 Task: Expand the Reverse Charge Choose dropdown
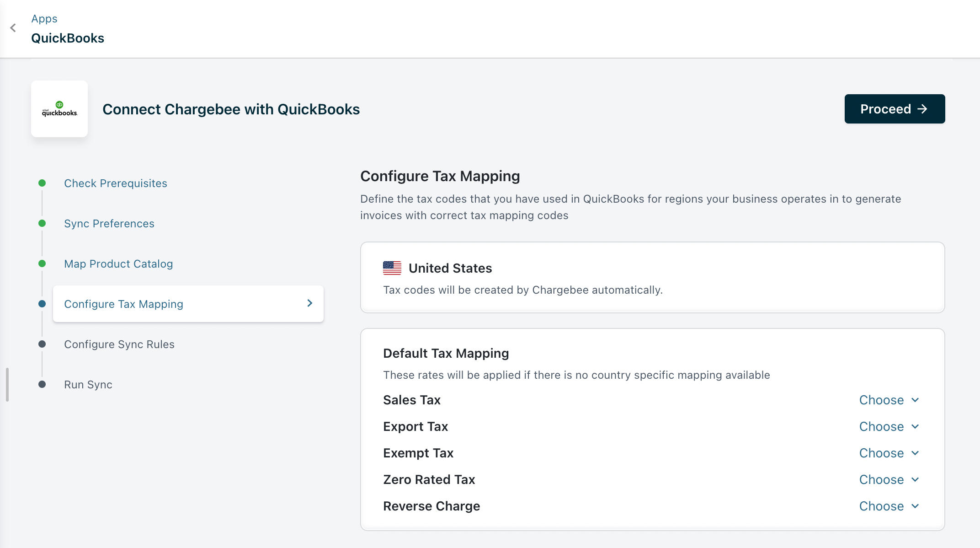[889, 506]
